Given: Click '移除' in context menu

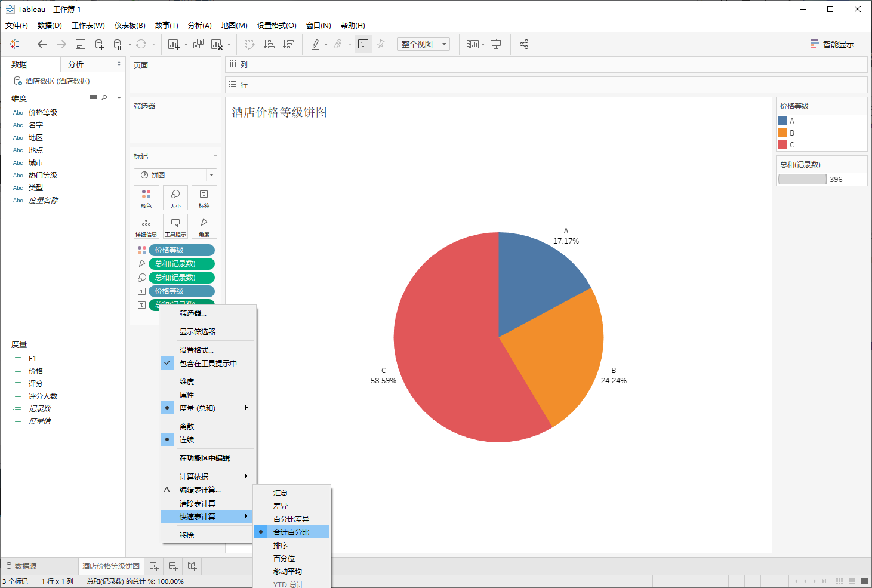Looking at the screenshot, I should 207,535.
